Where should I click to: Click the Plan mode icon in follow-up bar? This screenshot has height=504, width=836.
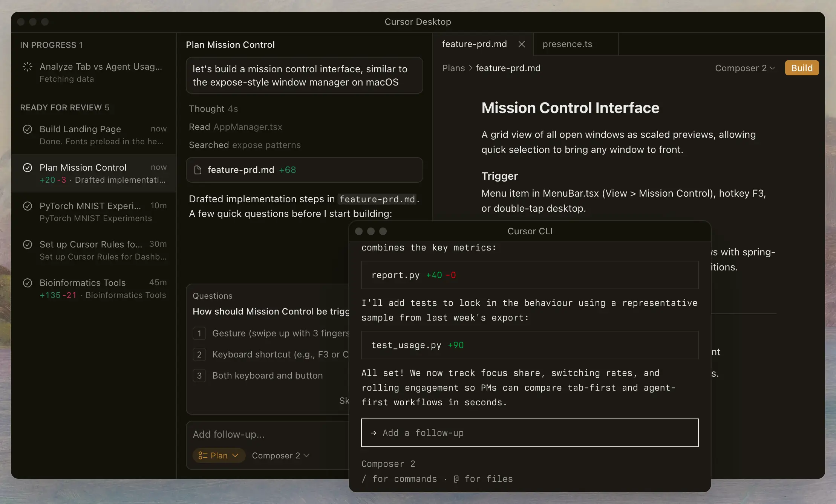(202, 455)
